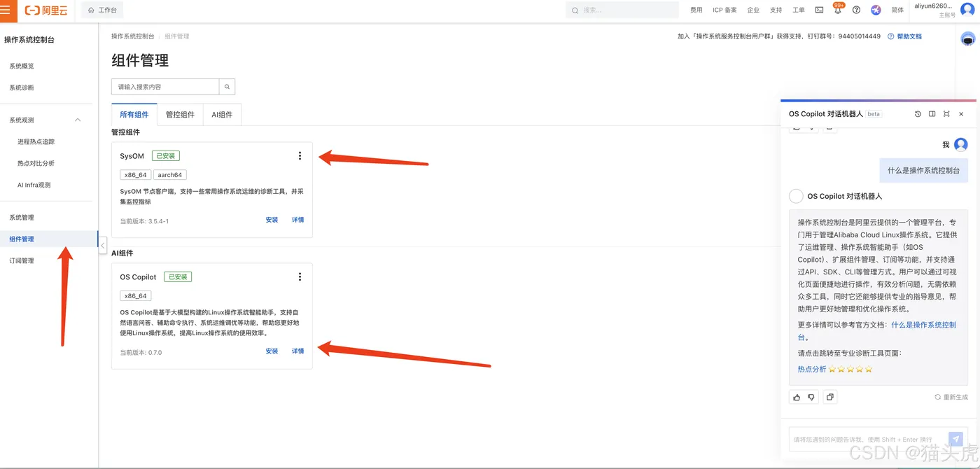980x469 pixels.
Task: Click the help question mark icon
Action: tap(856, 10)
